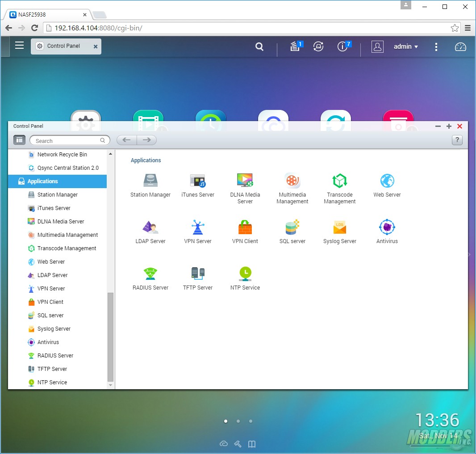Screen dimensions: 476x454
Task: Close the Control Panel taskbar tab
Action: tap(95, 46)
